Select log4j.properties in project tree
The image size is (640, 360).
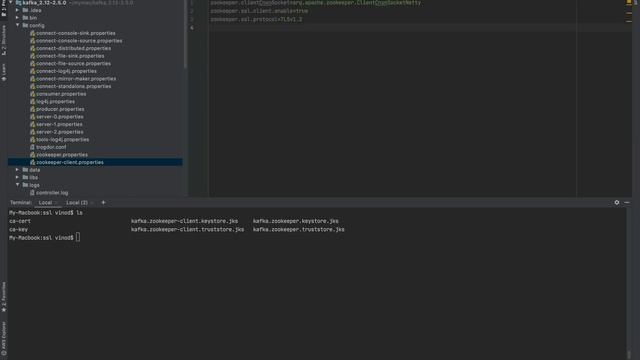(x=55, y=102)
